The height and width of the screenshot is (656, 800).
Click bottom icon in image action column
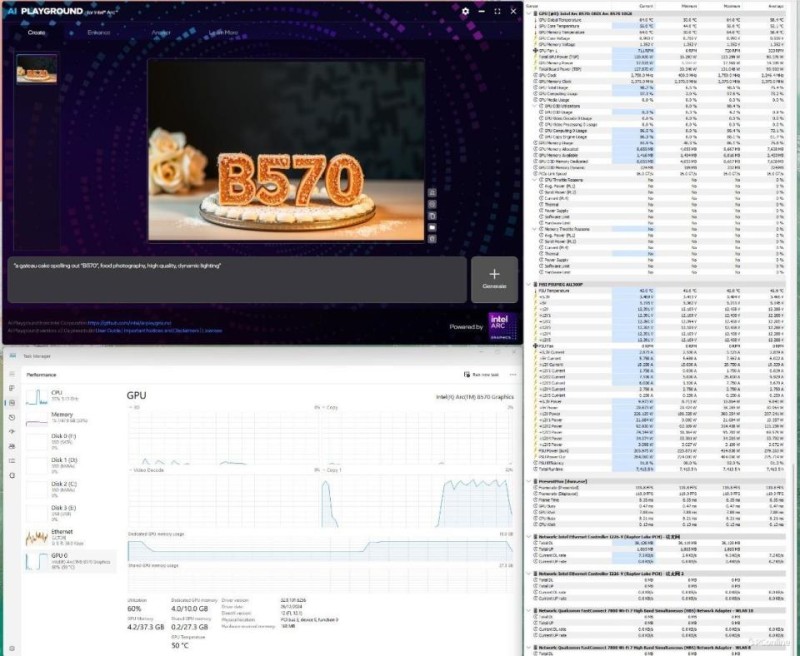[431, 238]
